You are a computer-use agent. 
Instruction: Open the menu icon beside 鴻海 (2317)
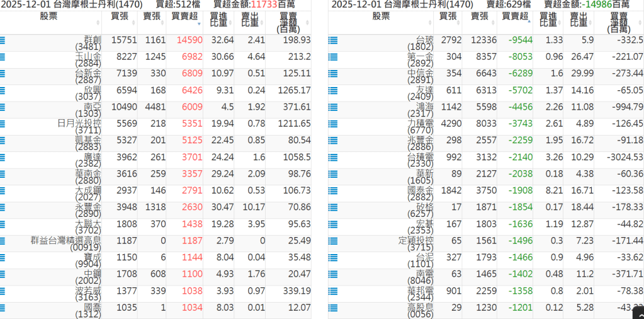[332, 107]
